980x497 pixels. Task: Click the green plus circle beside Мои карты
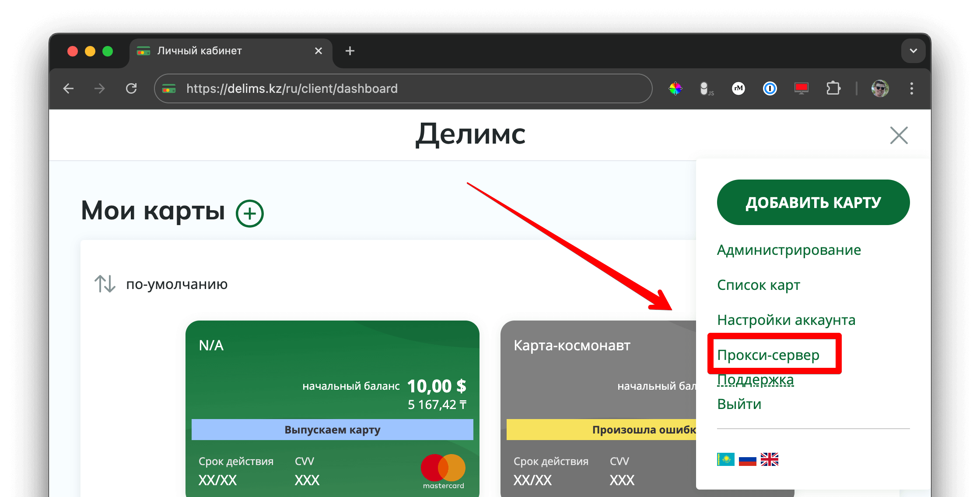pos(249,214)
